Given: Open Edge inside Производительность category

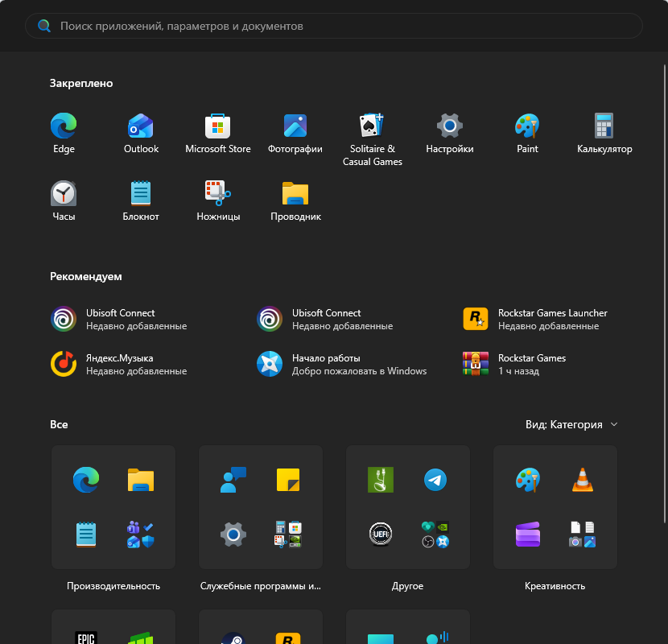Looking at the screenshot, I should (x=86, y=480).
